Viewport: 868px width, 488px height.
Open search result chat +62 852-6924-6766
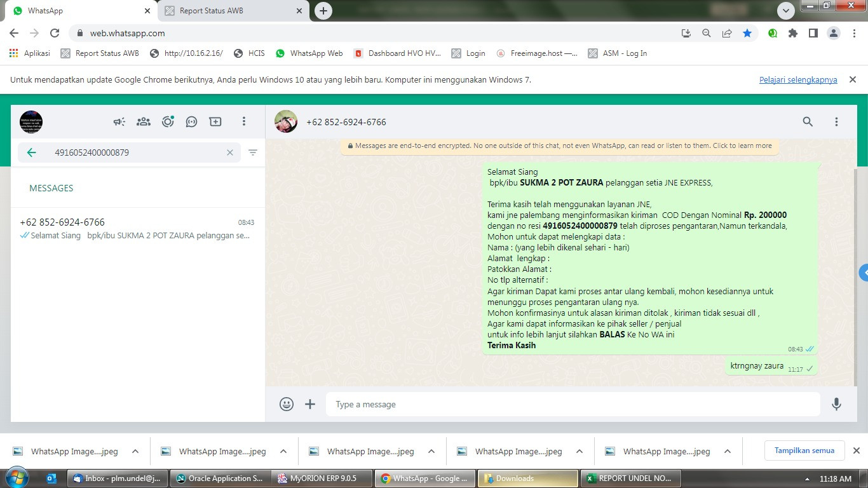(137, 228)
